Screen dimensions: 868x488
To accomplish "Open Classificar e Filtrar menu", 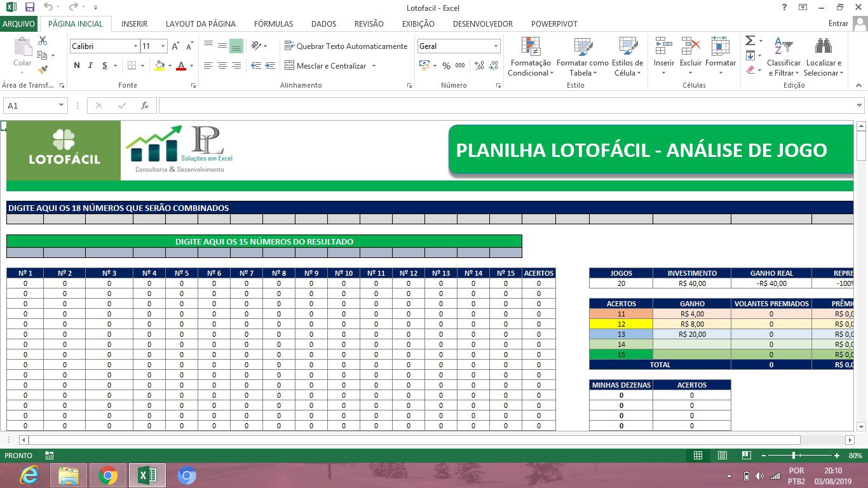I will pos(783,56).
